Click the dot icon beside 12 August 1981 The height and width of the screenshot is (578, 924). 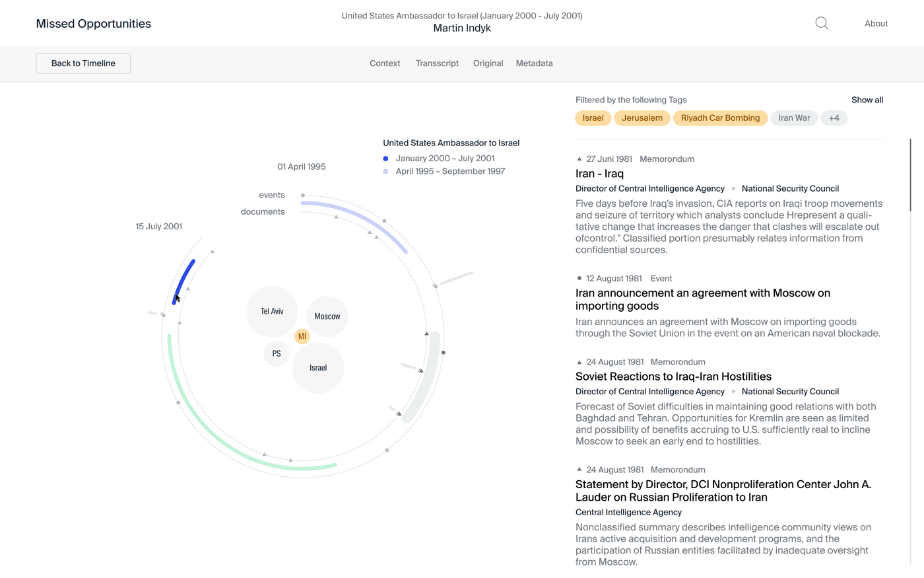(x=579, y=278)
